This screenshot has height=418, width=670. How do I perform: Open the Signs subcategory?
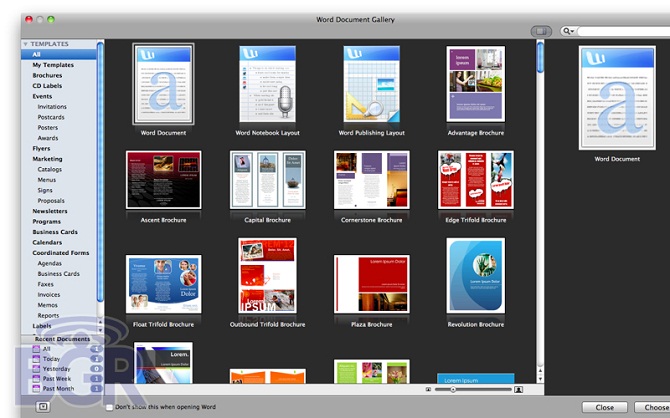45,190
